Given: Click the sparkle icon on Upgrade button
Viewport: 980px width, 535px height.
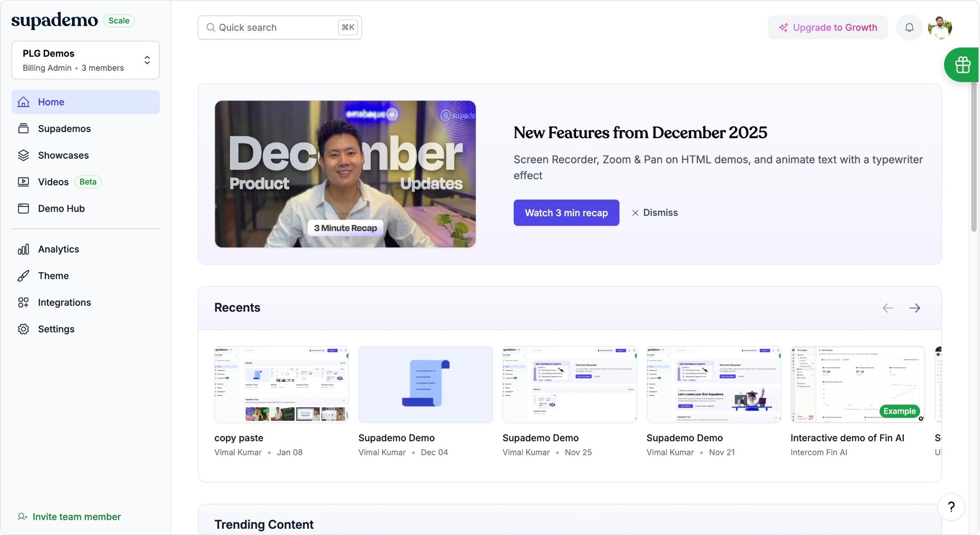Looking at the screenshot, I should pyautogui.click(x=783, y=27).
